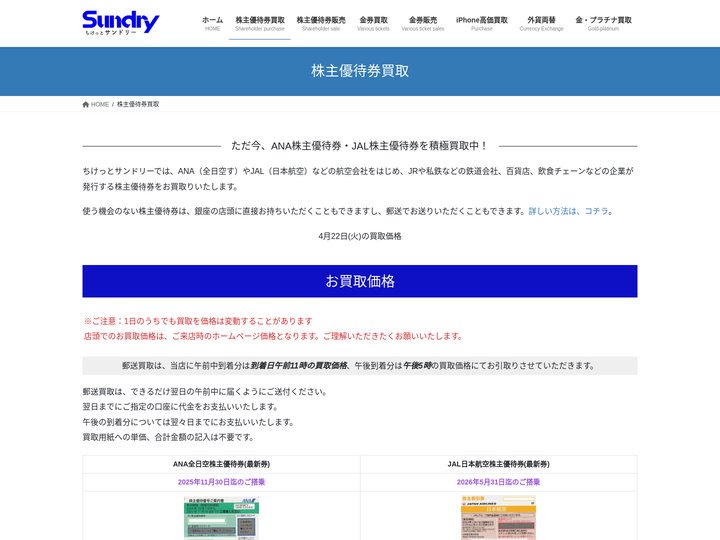Screen dimensions: 720x540
Task: Click 2025年11月30日迄のご搭乗 cell
Action: coord(221,482)
